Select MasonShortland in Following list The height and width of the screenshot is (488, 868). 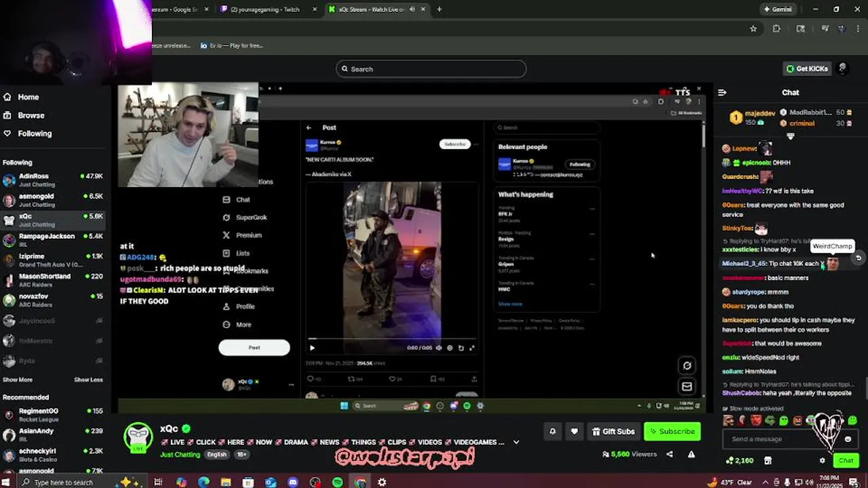click(x=53, y=280)
